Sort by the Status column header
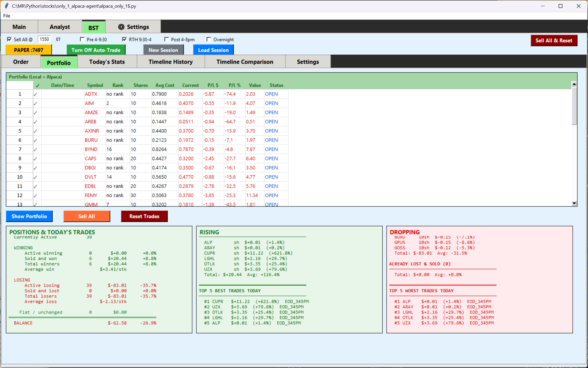 276,85
